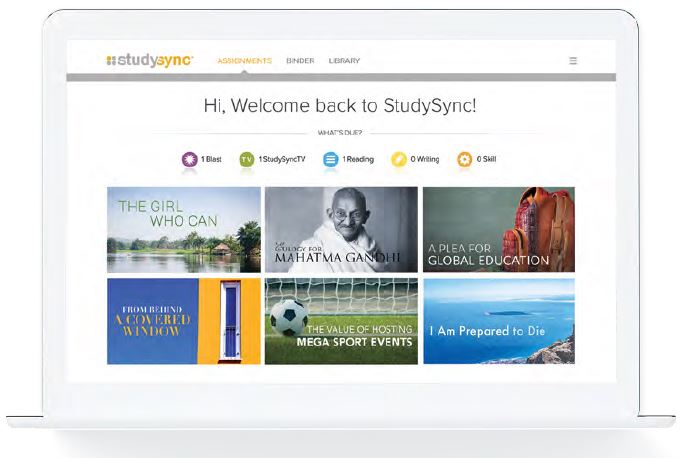The image size is (684, 458).
Task: Click the 'Hi, Welcome back to StudySync!' heading
Action: (x=340, y=106)
